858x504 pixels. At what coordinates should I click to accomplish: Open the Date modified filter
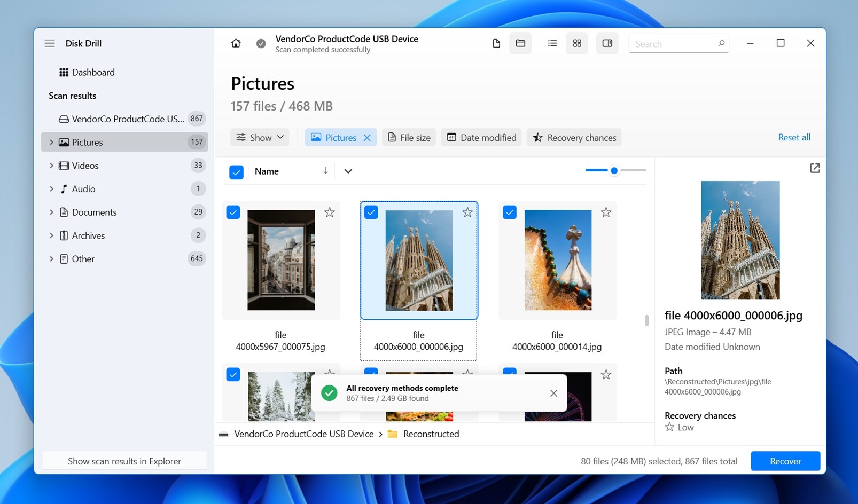(481, 138)
